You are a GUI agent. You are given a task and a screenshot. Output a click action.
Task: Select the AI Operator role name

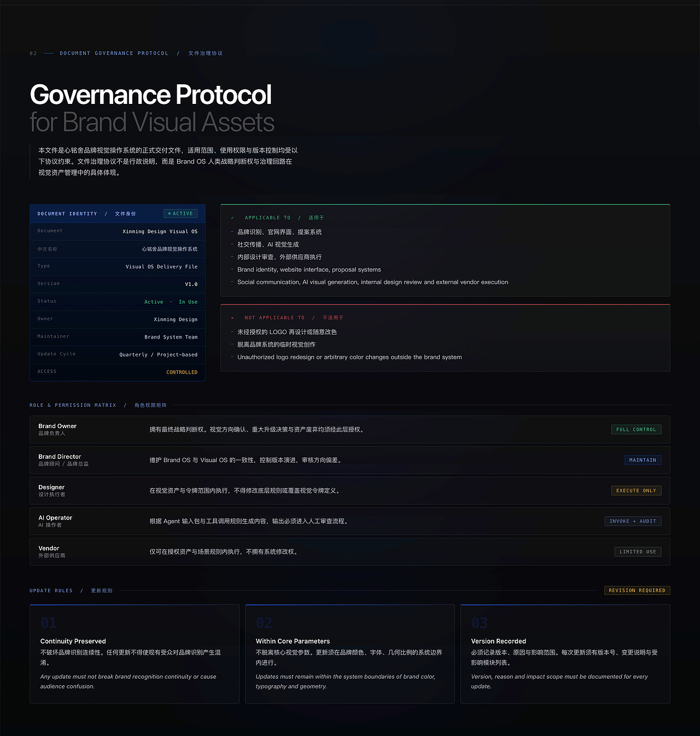click(x=55, y=518)
